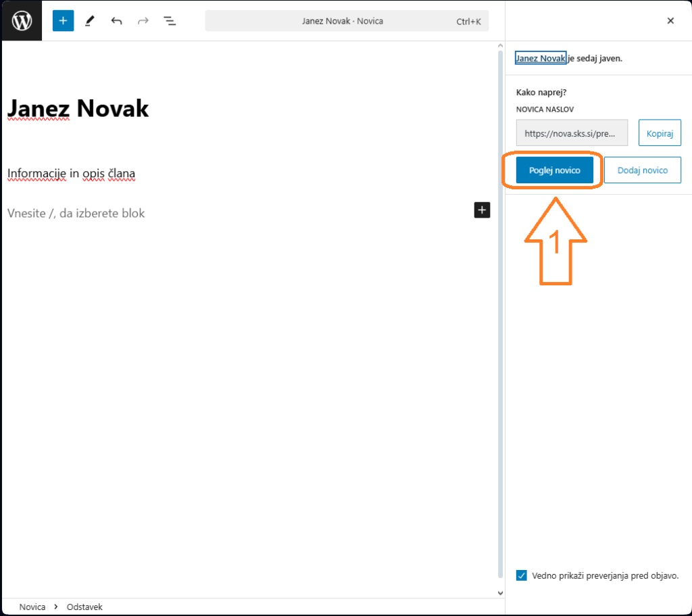The image size is (692, 616).
Task: Click the 'Dodaj novico' button
Action: (642, 170)
